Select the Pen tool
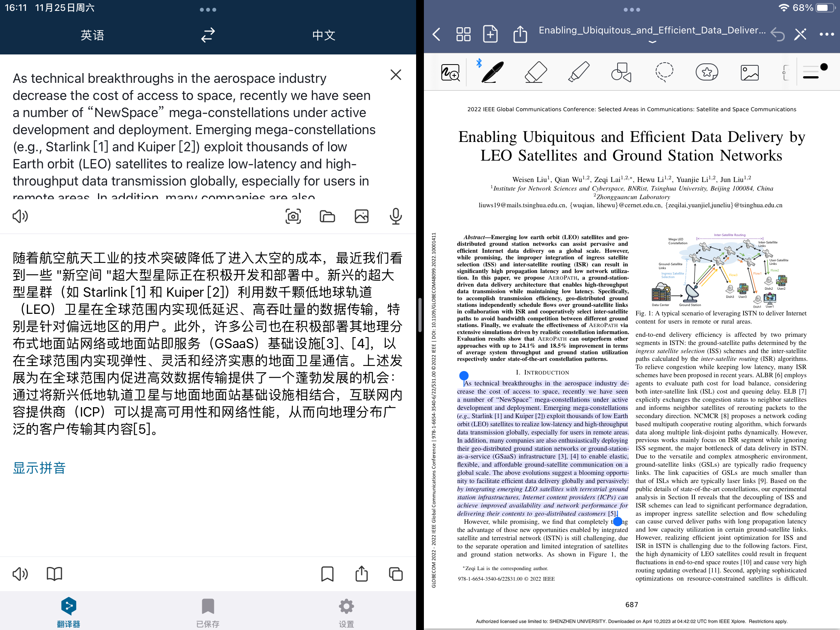840x630 pixels. click(x=493, y=72)
